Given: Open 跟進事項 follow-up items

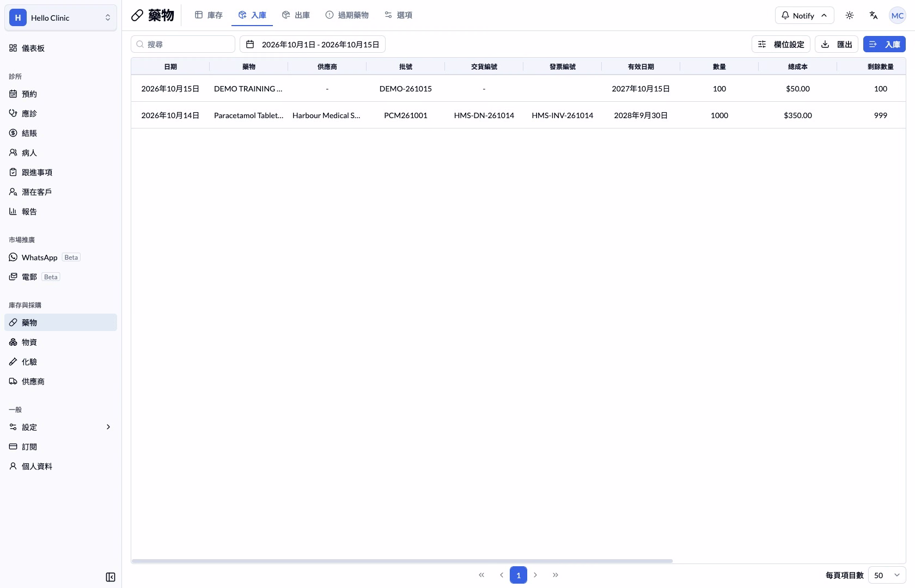Looking at the screenshot, I should pyautogui.click(x=60, y=172).
